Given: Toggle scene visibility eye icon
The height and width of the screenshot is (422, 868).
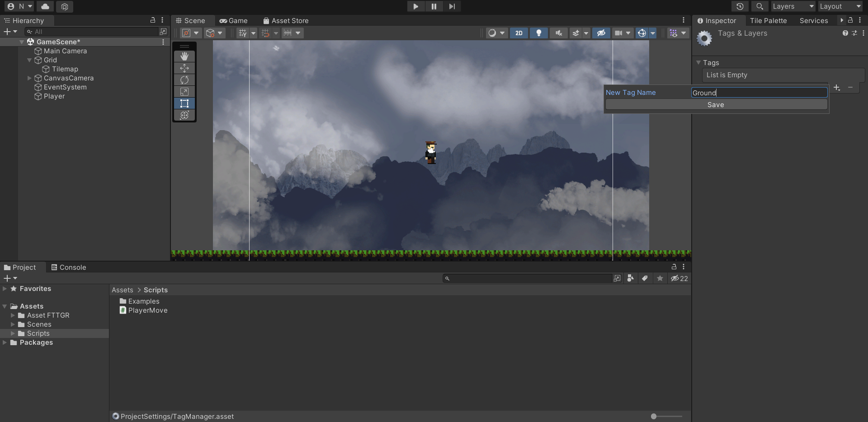Looking at the screenshot, I should (601, 33).
